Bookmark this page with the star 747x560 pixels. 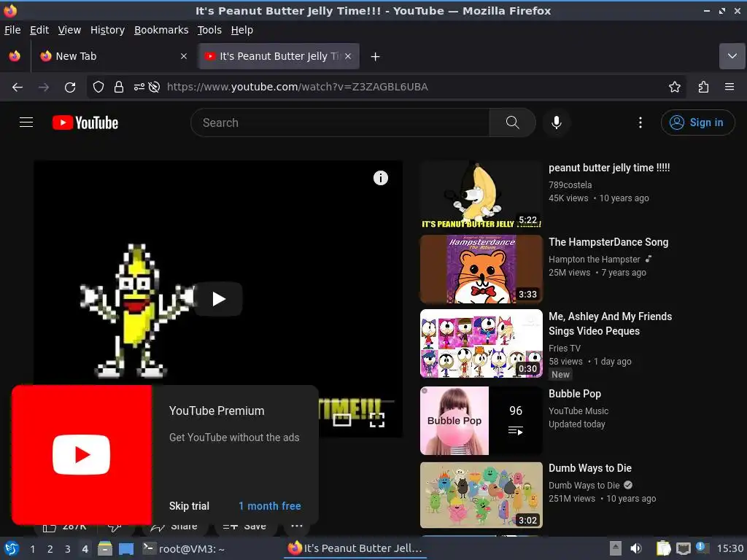point(674,87)
